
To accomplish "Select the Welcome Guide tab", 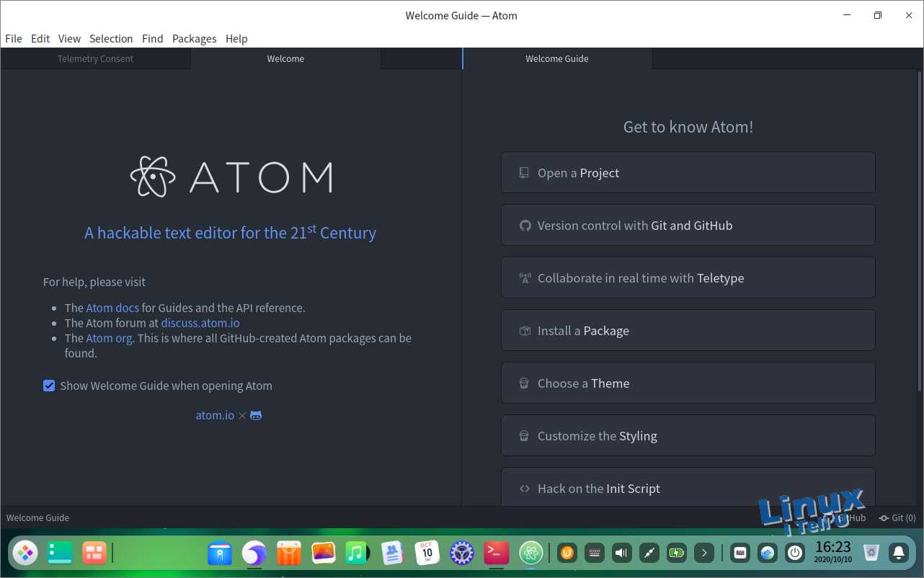I will coord(557,59).
